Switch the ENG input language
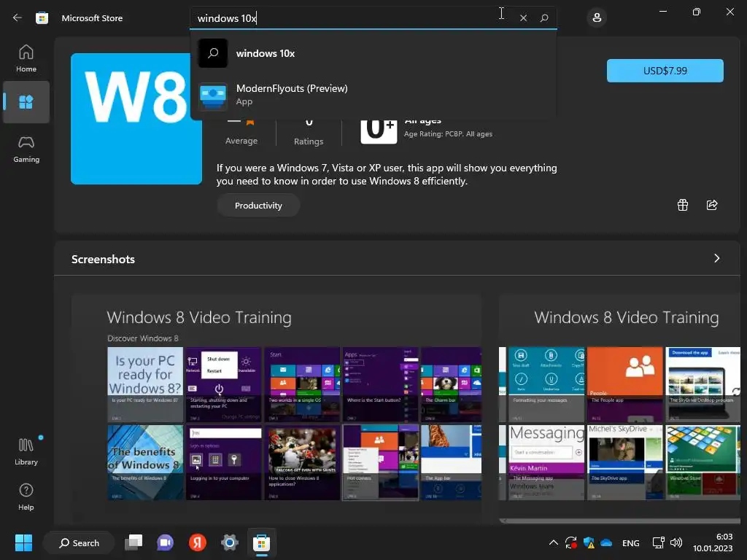Screen dimensions: 747x560 coord(631,542)
